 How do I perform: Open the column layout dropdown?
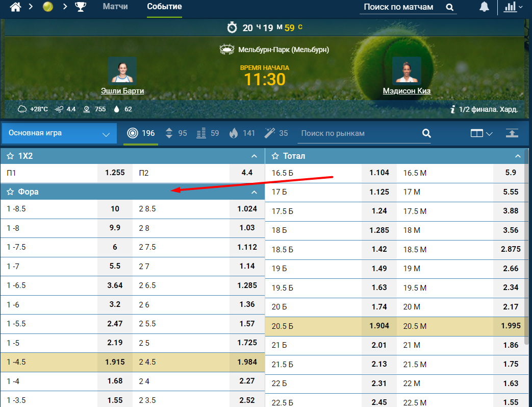click(x=482, y=133)
